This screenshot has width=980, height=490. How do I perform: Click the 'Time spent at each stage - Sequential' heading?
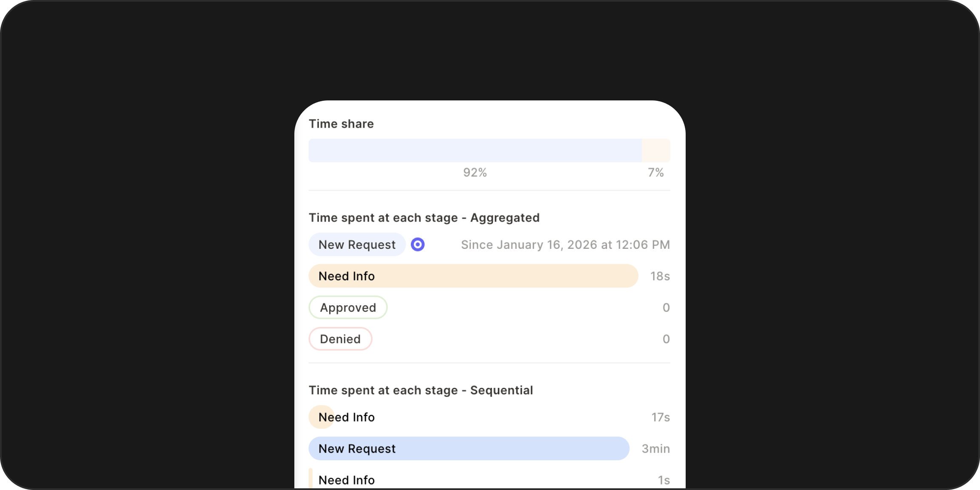(421, 390)
